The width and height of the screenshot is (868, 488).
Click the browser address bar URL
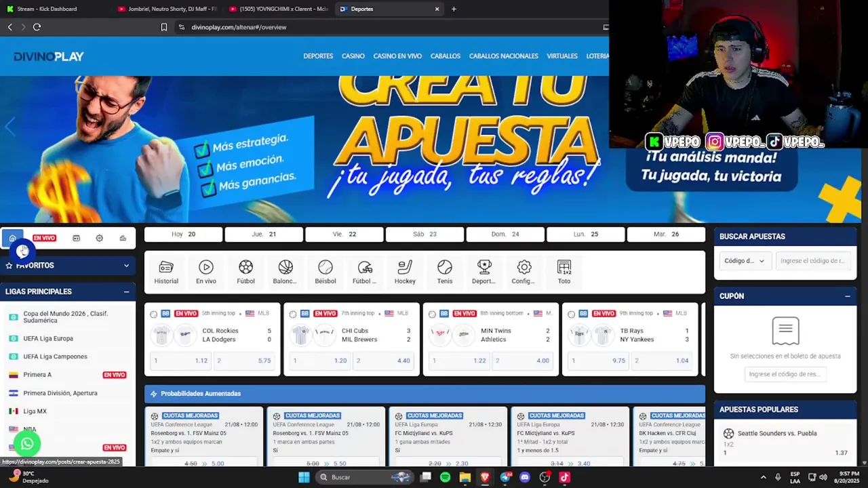(239, 27)
